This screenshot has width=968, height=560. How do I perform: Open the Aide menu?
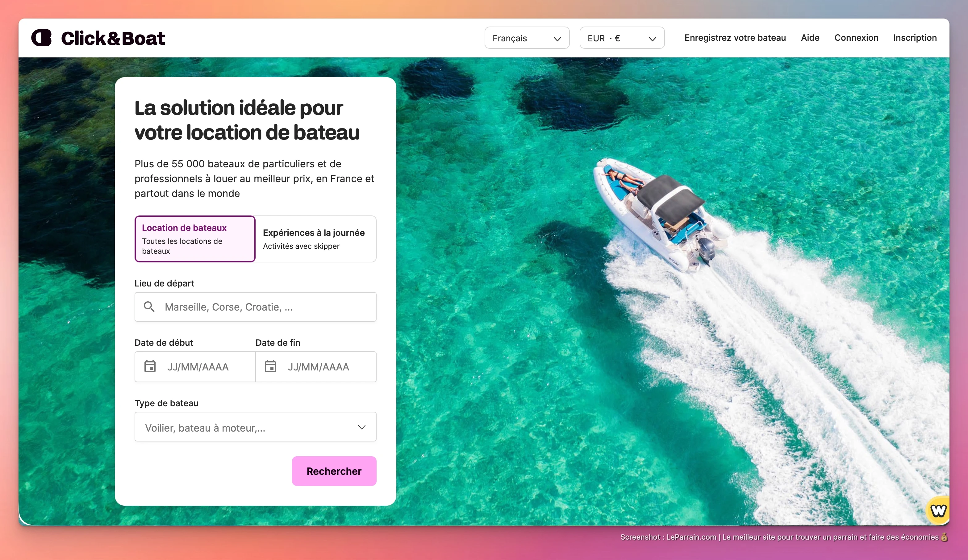[810, 38]
